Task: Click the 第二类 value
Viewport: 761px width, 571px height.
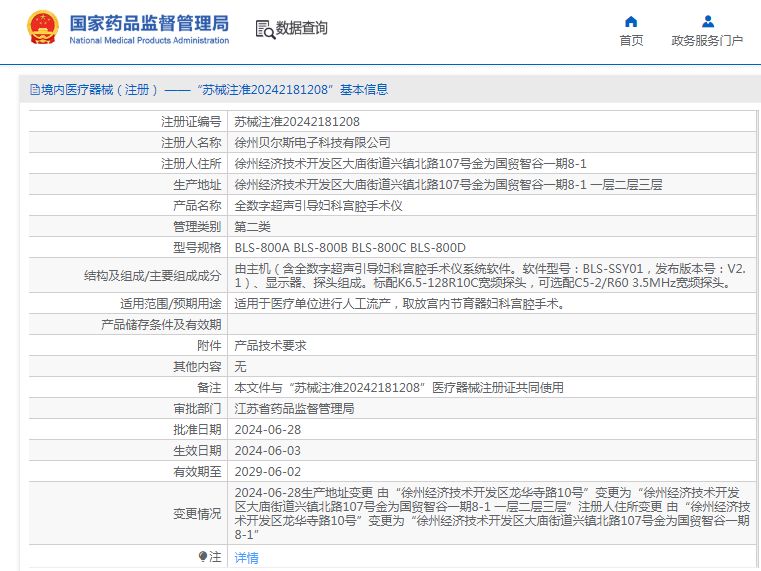Action: pos(252,227)
